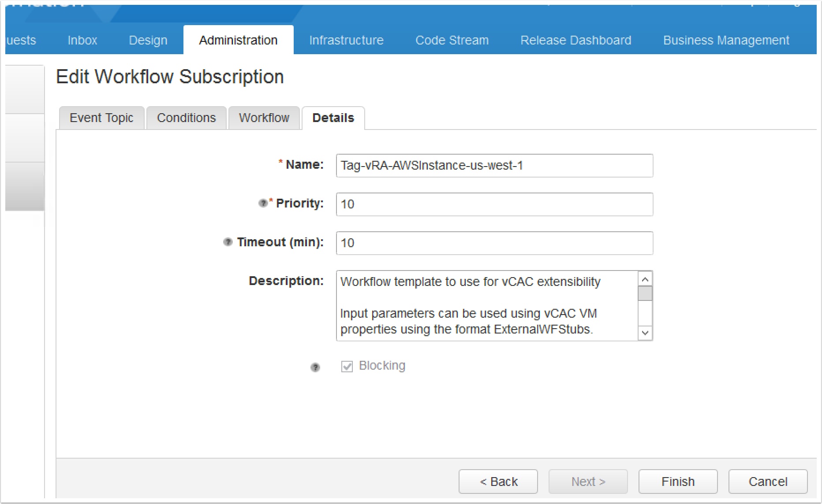Select the Workflow tab

point(264,118)
